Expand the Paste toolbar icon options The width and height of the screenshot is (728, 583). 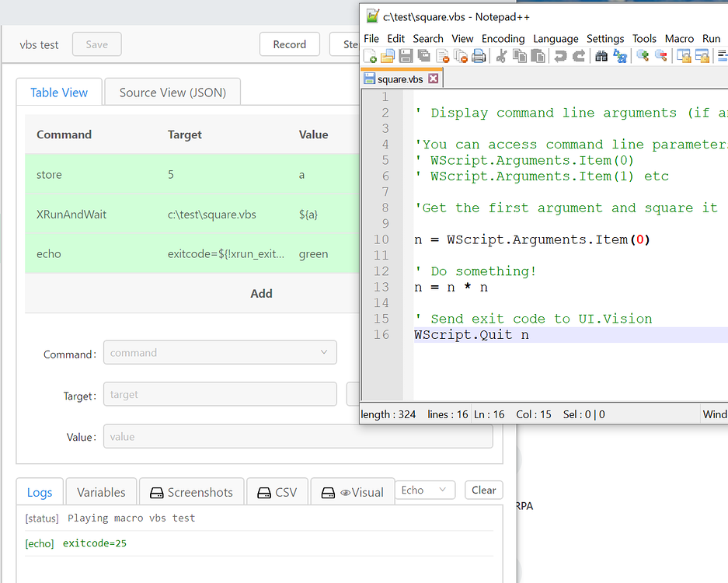(x=538, y=55)
